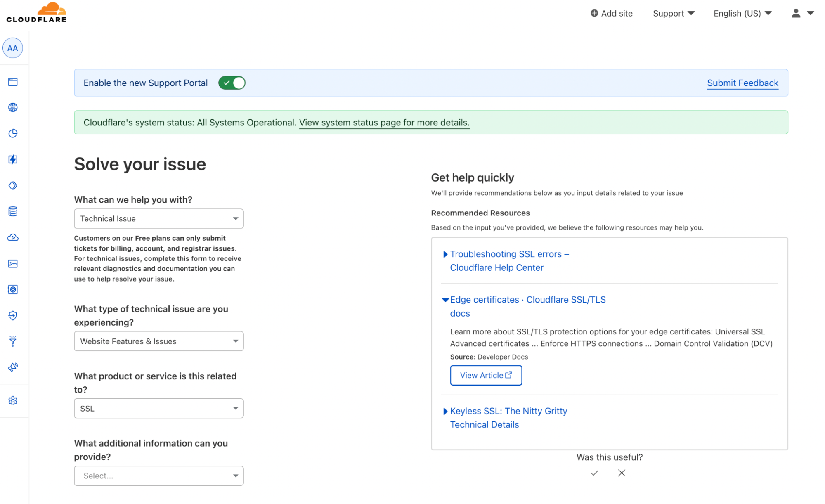Open the settings gear sidebar icon
825x504 pixels.
coord(13,400)
